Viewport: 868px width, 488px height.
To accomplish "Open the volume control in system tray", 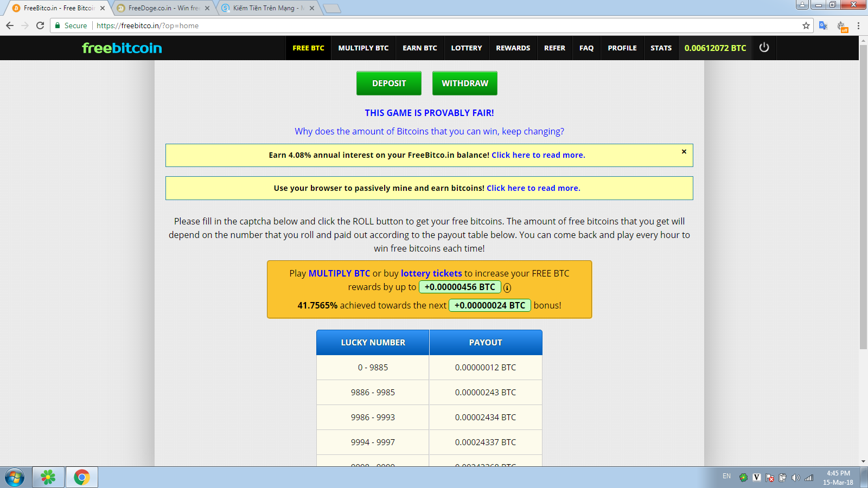I will pyautogui.click(x=796, y=478).
